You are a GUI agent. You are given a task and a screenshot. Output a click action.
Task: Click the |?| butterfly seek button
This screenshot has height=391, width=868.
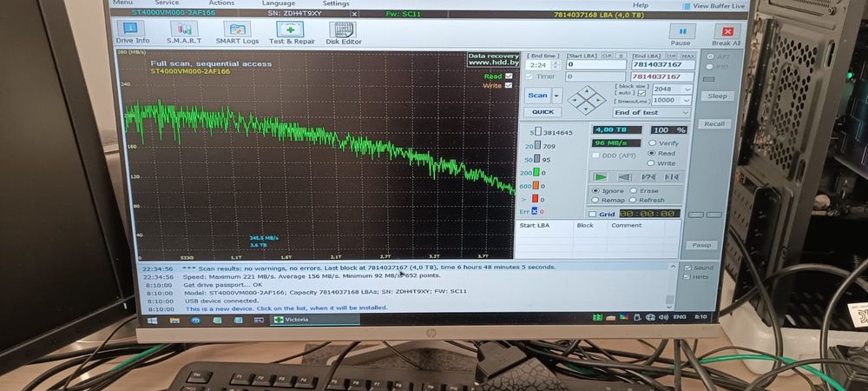point(648,177)
